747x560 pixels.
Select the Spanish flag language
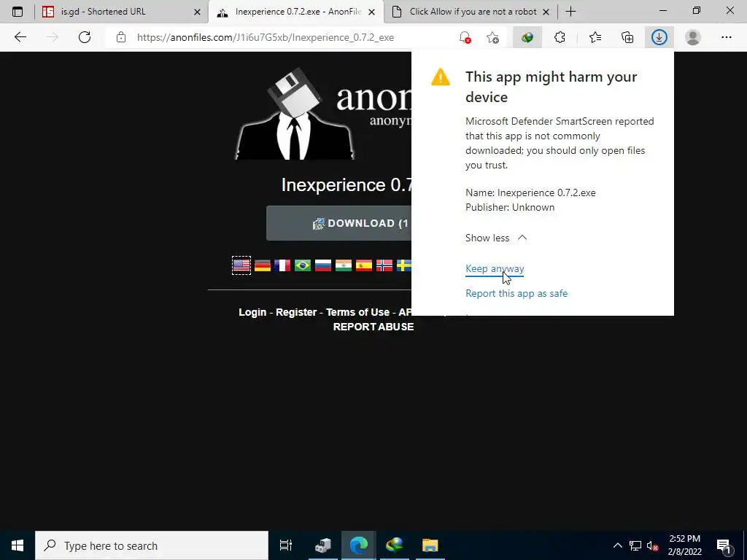click(364, 265)
